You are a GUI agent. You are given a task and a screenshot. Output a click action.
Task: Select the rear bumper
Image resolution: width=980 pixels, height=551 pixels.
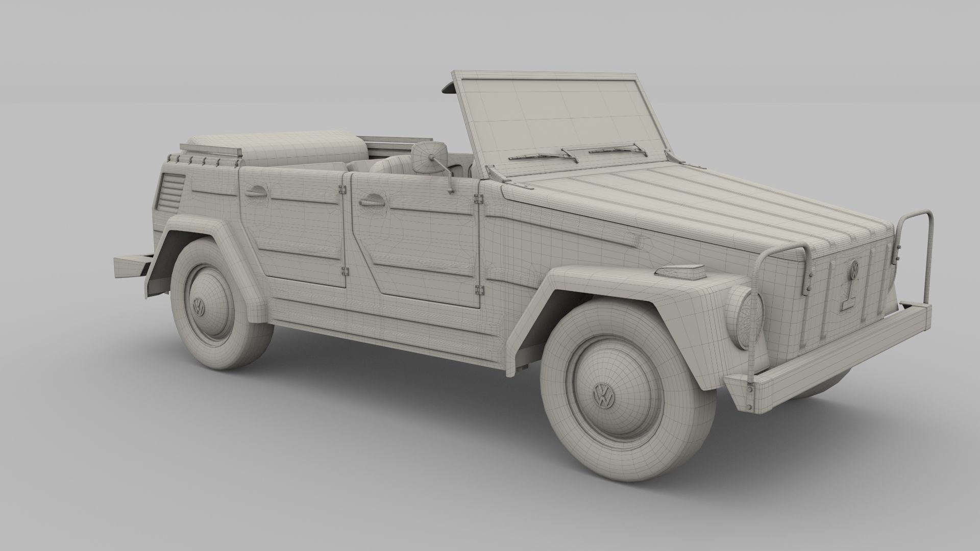(x=133, y=265)
